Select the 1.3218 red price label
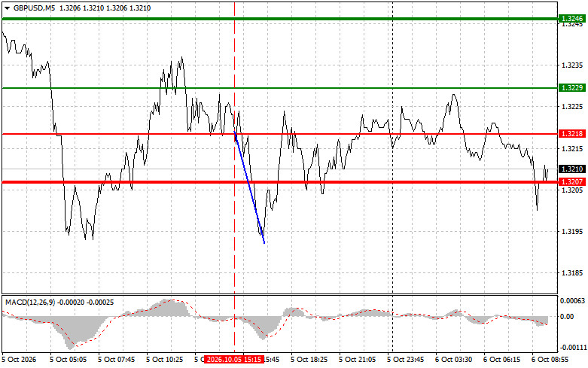Viewport: 588px width, 368px height. 571,134
